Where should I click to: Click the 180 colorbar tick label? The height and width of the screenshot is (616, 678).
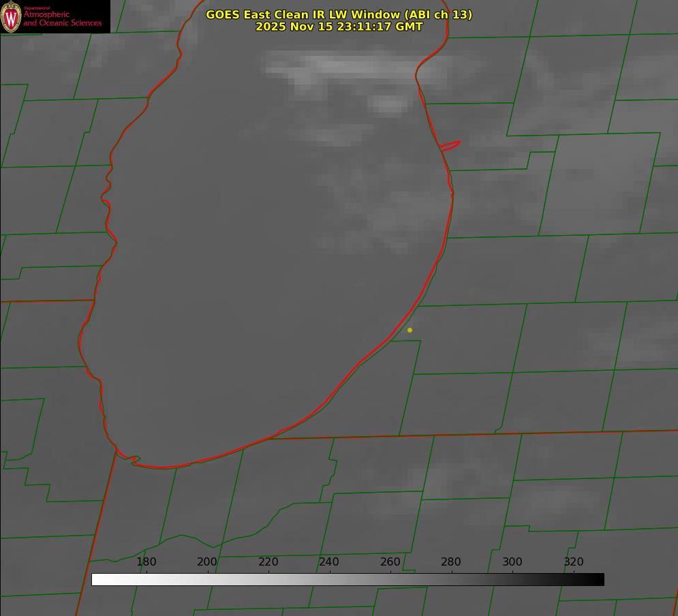click(147, 562)
